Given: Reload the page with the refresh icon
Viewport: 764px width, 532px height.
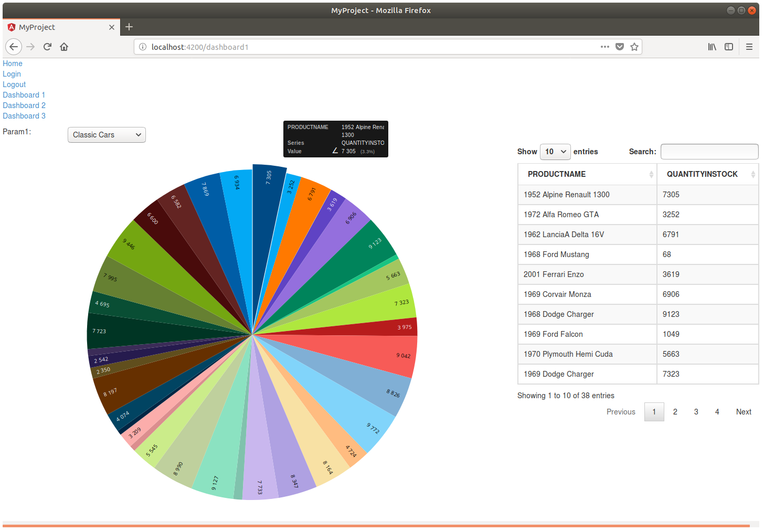Looking at the screenshot, I should tap(47, 47).
